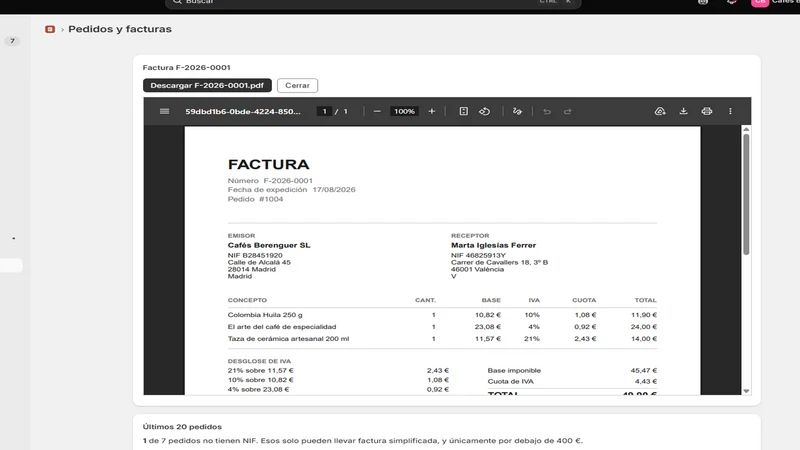This screenshot has width=800, height=450.
Task: Zoom in using the plus icon
Action: click(x=432, y=111)
